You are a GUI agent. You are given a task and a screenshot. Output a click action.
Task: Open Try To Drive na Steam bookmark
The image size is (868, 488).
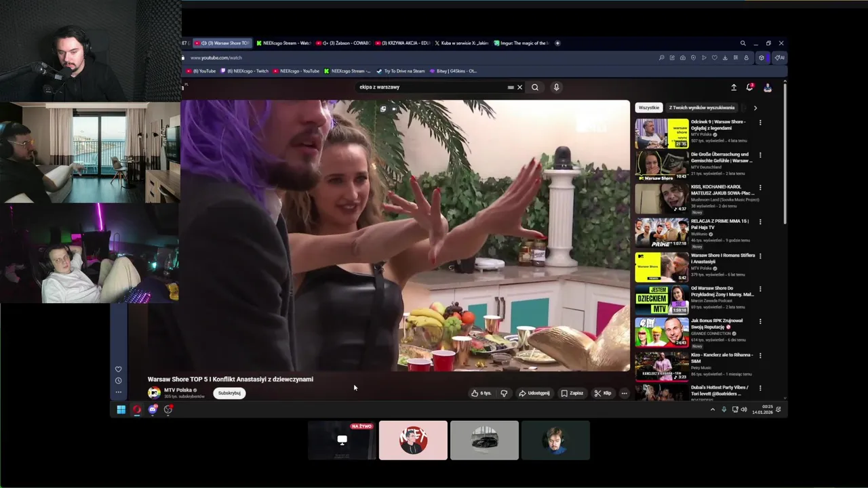click(x=401, y=71)
